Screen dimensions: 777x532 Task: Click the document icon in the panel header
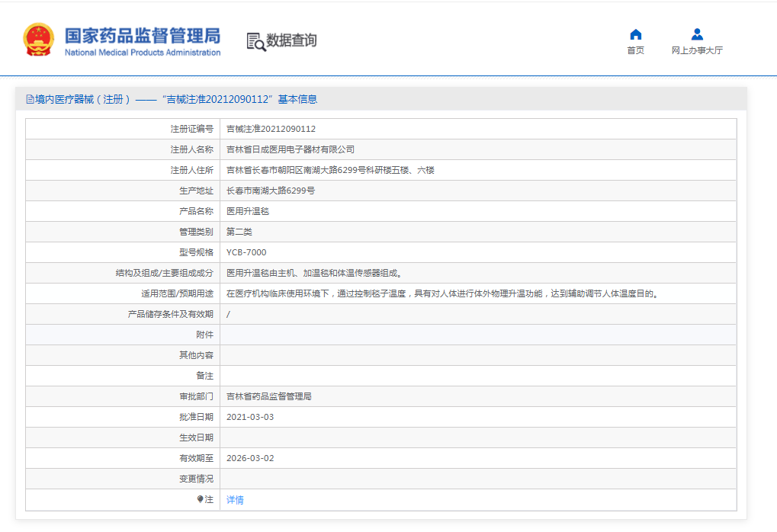(30, 99)
